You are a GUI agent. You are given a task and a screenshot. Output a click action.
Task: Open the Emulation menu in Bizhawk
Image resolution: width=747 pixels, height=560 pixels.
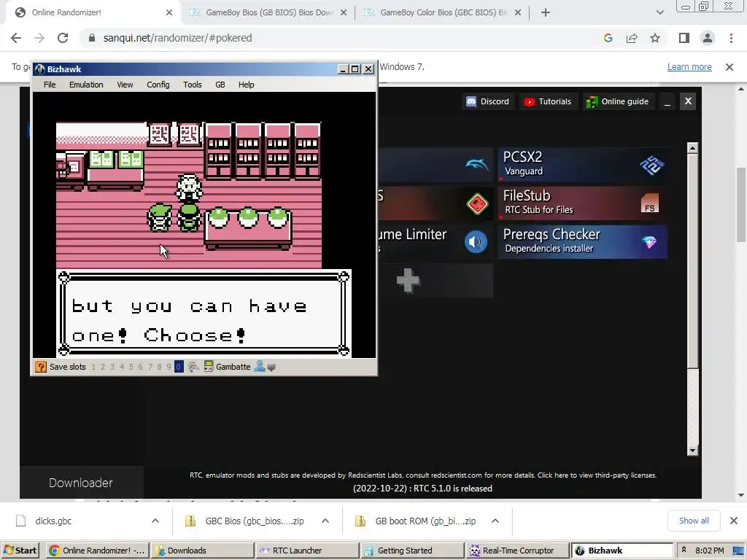(x=86, y=85)
